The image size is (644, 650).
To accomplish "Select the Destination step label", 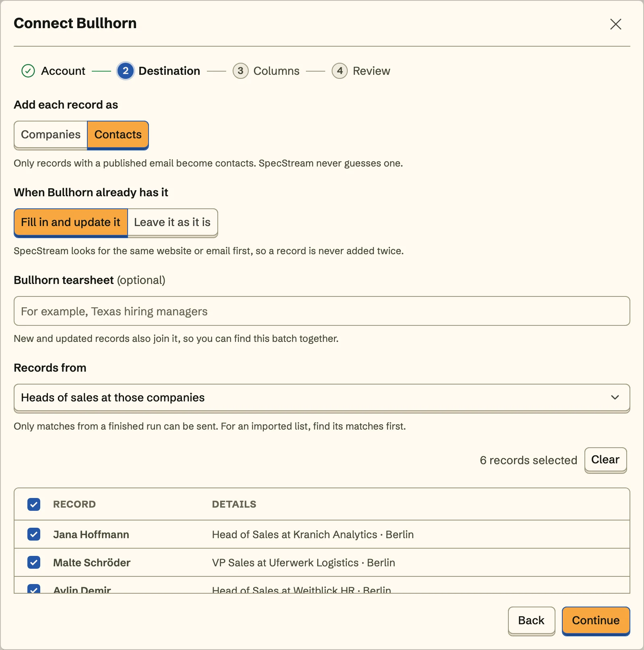I will pyautogui.click(x=169, y=71).
